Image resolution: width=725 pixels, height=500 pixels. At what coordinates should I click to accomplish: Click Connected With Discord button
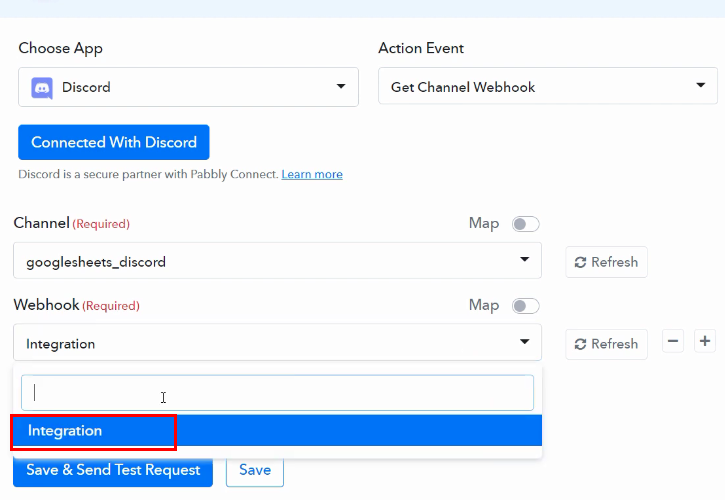(x=114, y=142)
